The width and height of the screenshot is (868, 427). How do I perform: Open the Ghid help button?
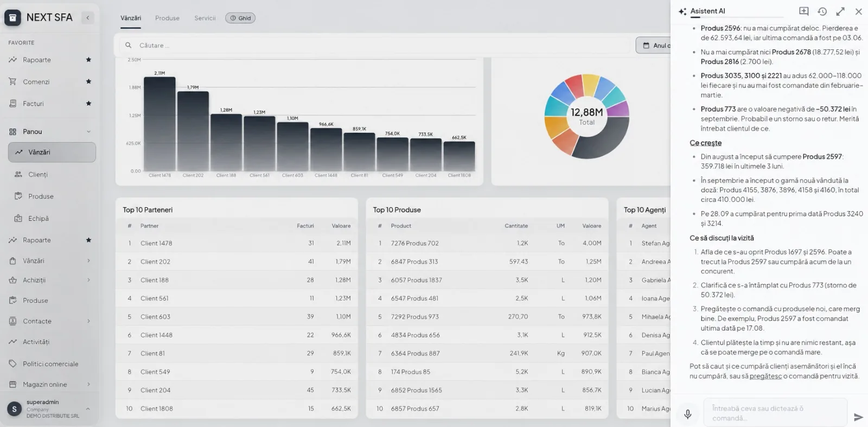240,18
